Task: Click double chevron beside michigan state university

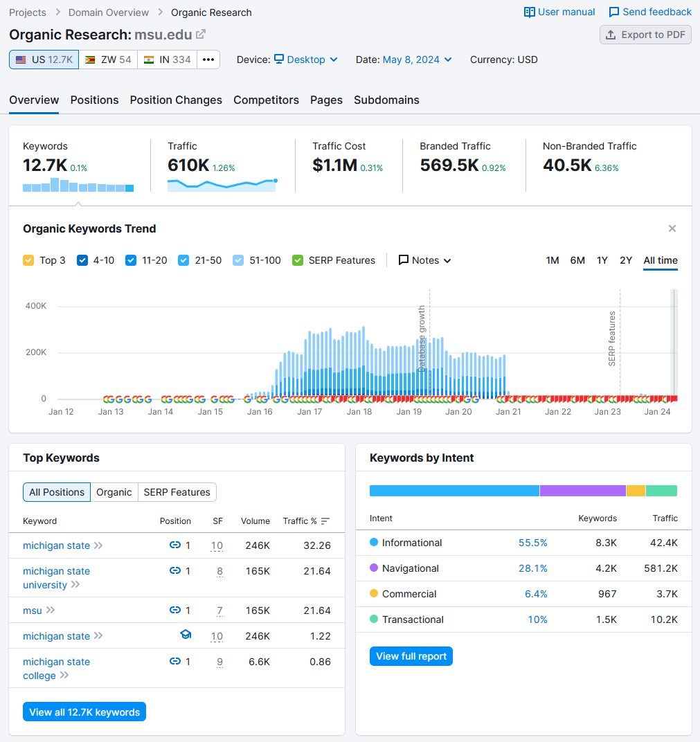Action: 75,584
